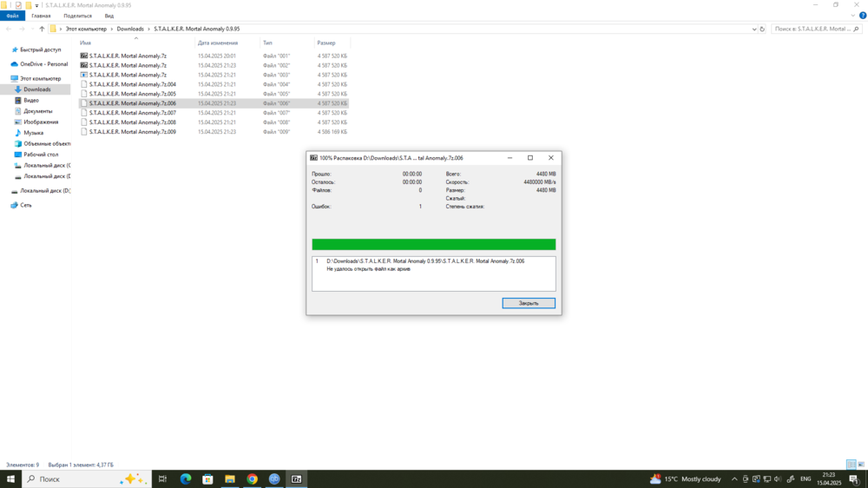Click the 7z icon of file type "001"

pyautogui.click(x=83, y=56)
